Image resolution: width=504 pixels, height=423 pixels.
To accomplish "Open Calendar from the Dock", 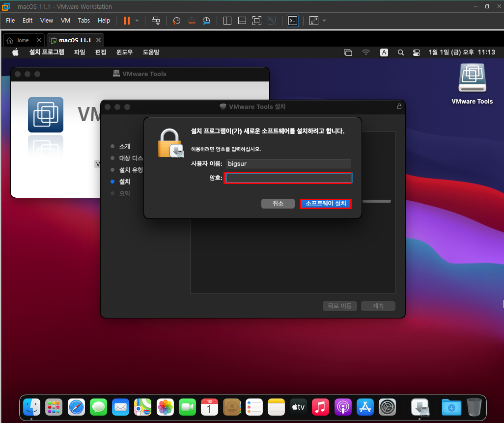I will (210, 407).
